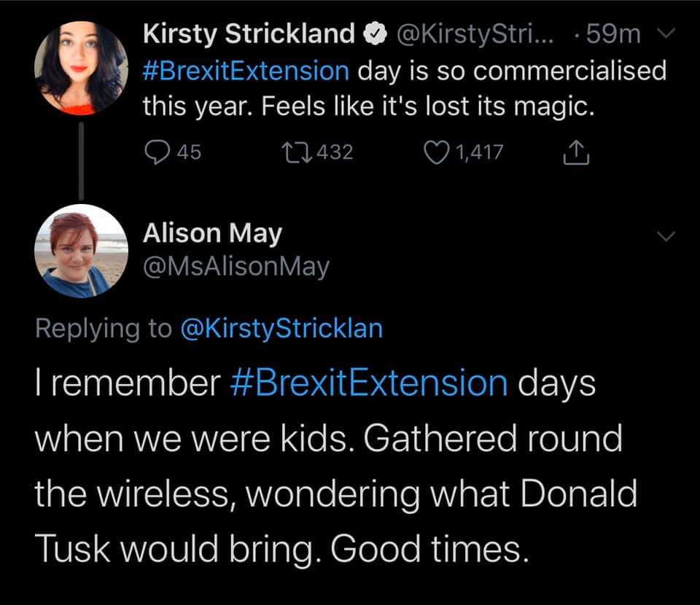
Task: Click the Alison May display name
Action: pyautogui.click(x=212, y=234)
